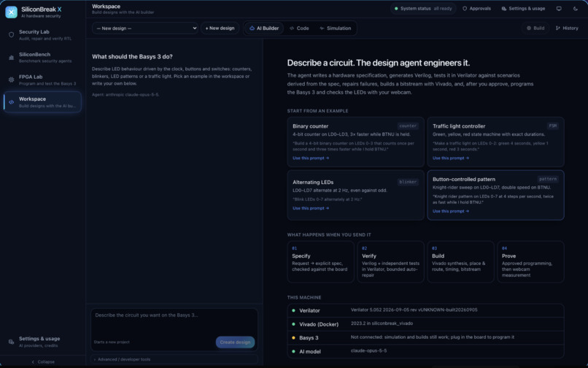Click the Workspace code icon

tap(11, 101)
